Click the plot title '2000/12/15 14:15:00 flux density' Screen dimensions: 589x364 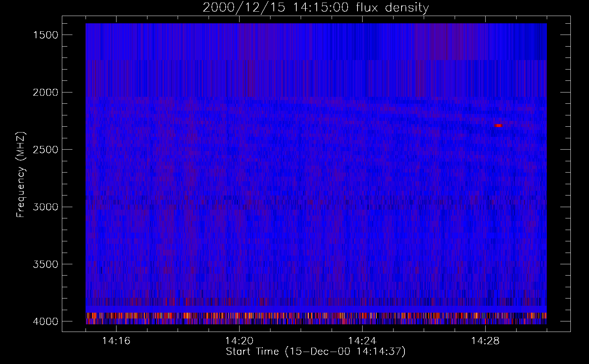[316, 7]
